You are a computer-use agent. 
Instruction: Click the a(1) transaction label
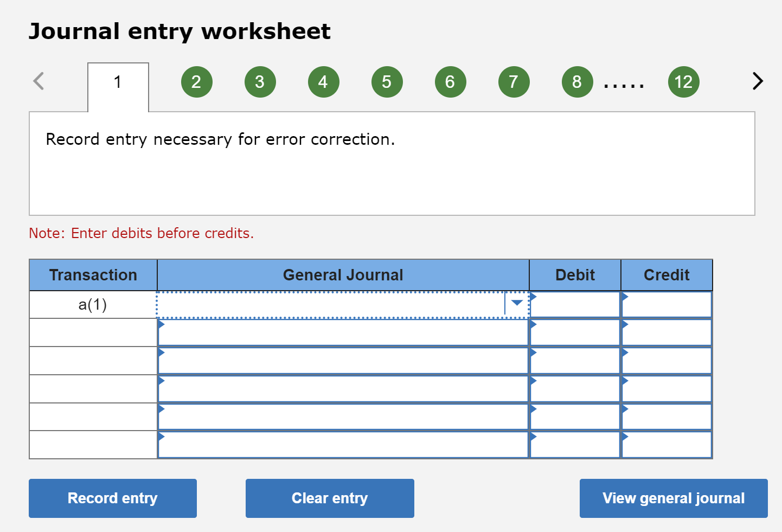93,305
